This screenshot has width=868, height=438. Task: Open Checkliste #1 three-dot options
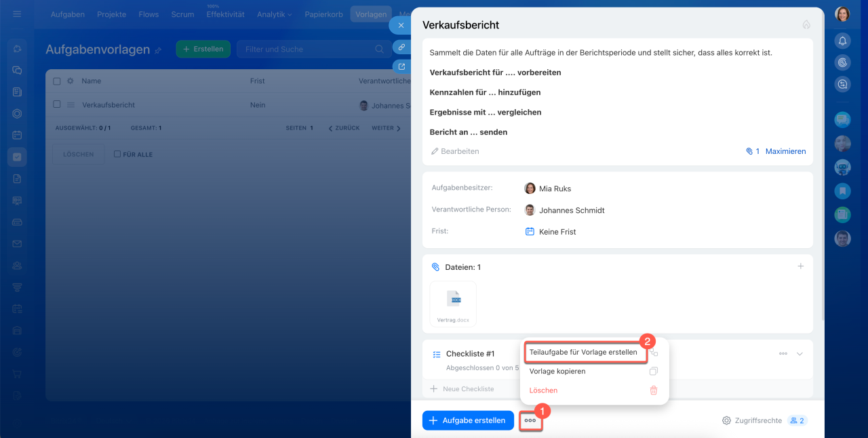click(783, 354)
